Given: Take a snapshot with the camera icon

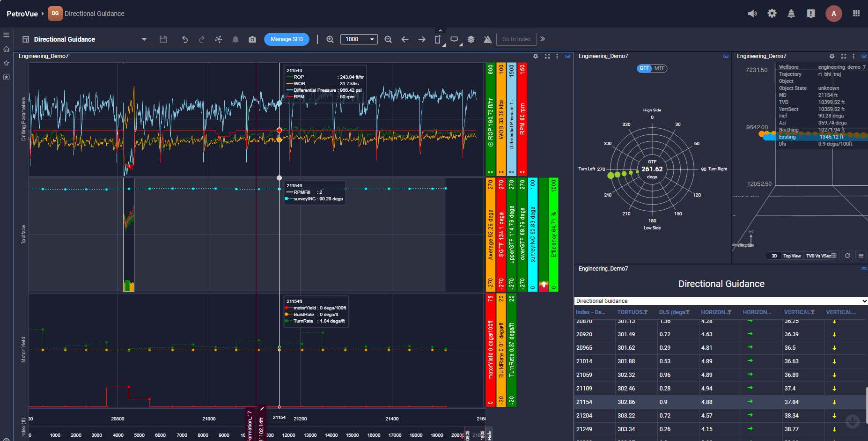Looking at the screenshot, I should click(252, 39).
